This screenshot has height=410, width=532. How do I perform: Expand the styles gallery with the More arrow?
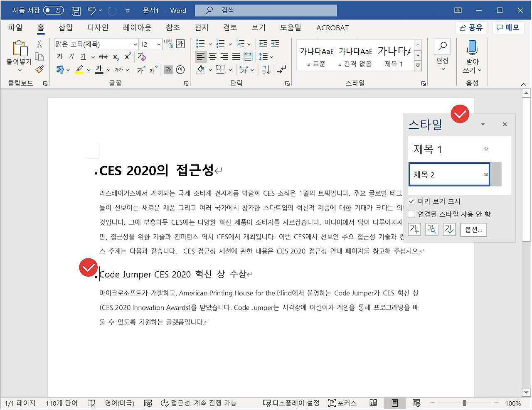[x=418, y=66]
